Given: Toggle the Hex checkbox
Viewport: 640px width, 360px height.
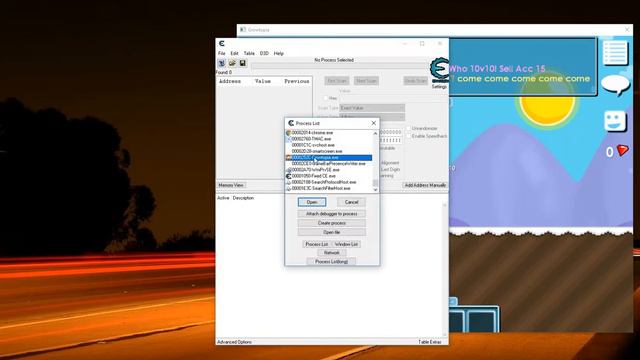Looking at the screenshot, I should coord(326,98).
